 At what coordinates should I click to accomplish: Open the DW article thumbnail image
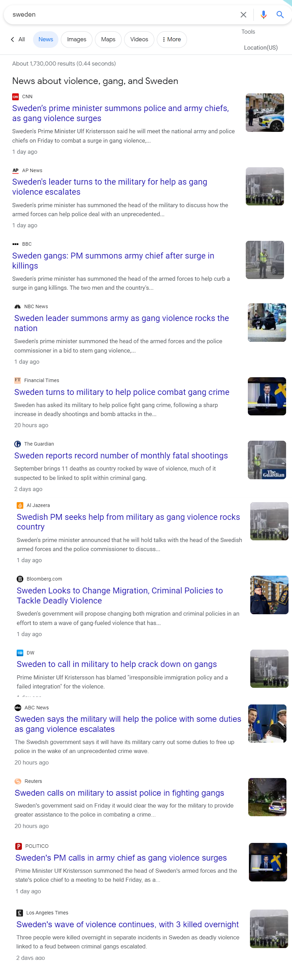pyautogui.click(x=269, y=668)
